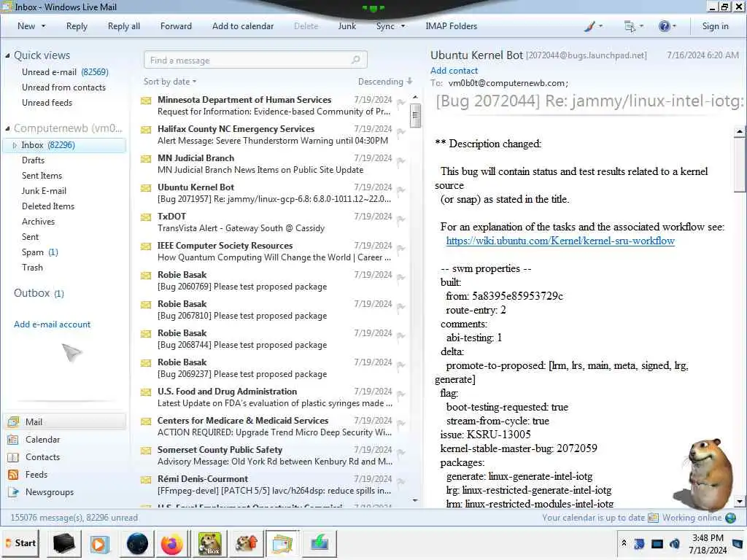Flag the MN Judicial Branch message
This screenshot has height=560, width=747.
tap(401, 160)
